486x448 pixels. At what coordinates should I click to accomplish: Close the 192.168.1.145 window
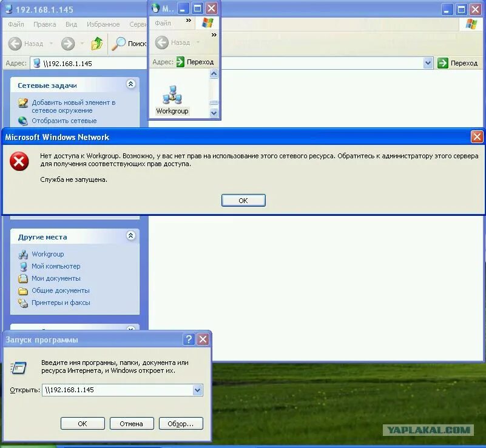click(x=475, y=10)
